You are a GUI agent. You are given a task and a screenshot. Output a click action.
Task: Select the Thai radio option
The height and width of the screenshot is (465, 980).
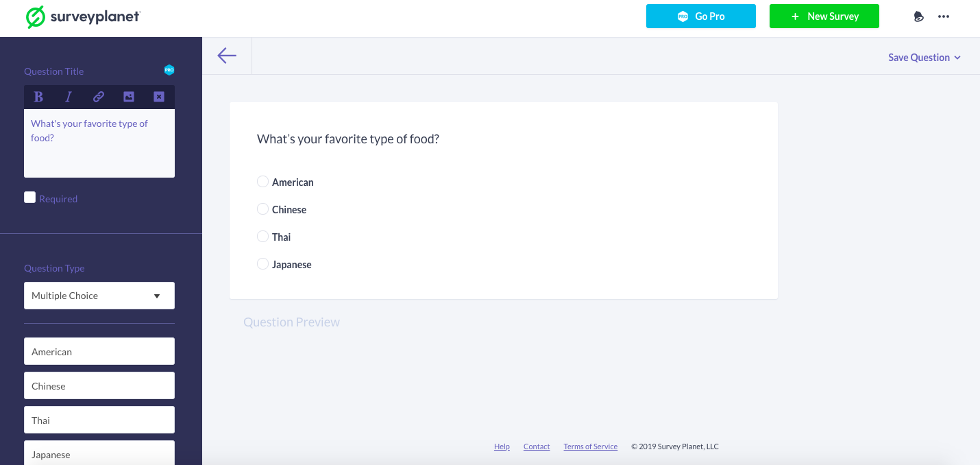tap(262, 237)
